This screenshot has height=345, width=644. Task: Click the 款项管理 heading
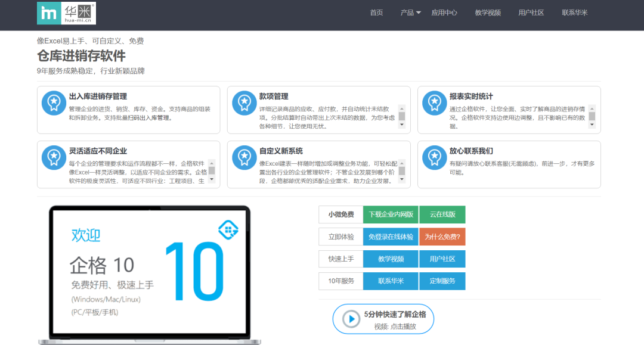click(274, 97)
